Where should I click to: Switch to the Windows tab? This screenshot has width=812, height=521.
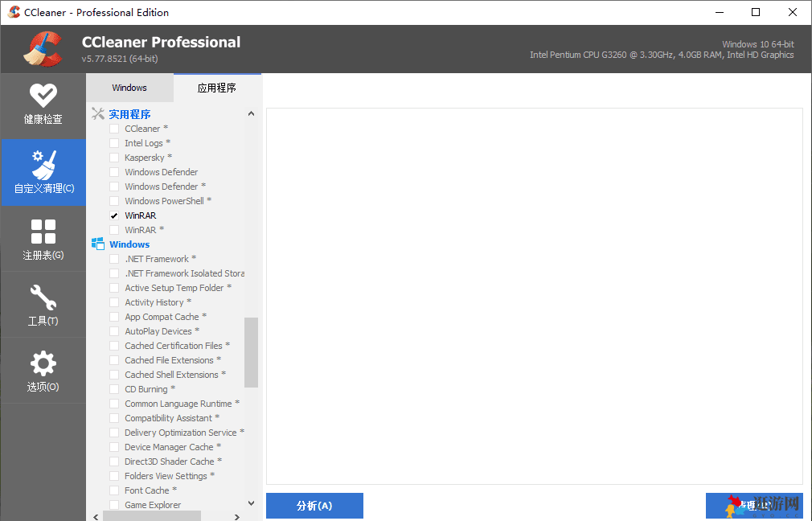click(129, 88)
